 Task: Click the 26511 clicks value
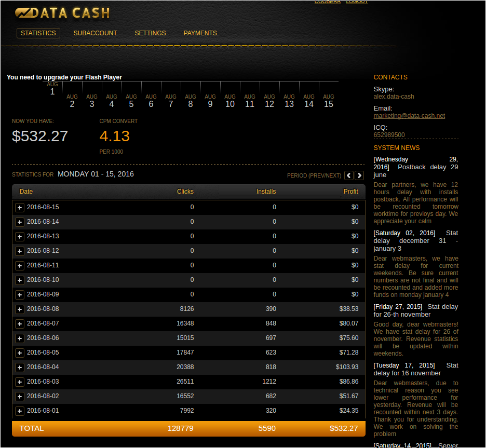tap(185, 382)
